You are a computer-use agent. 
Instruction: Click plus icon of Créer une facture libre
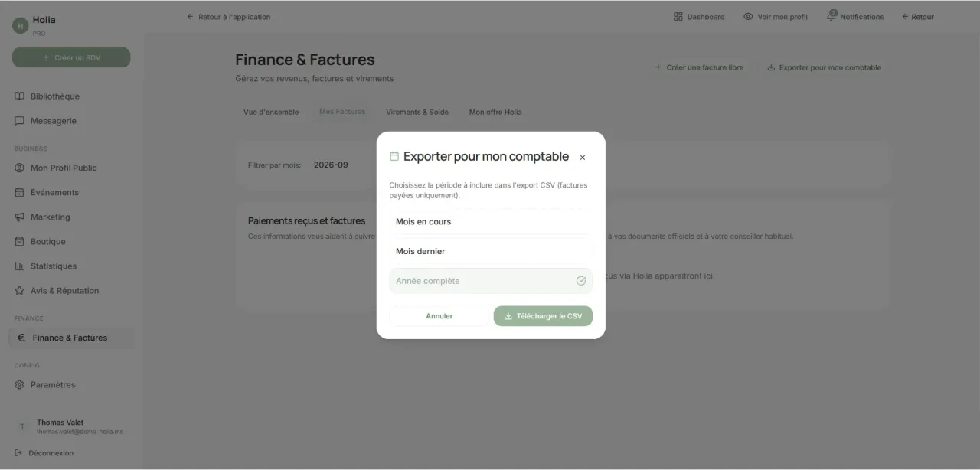pos(658,67)
